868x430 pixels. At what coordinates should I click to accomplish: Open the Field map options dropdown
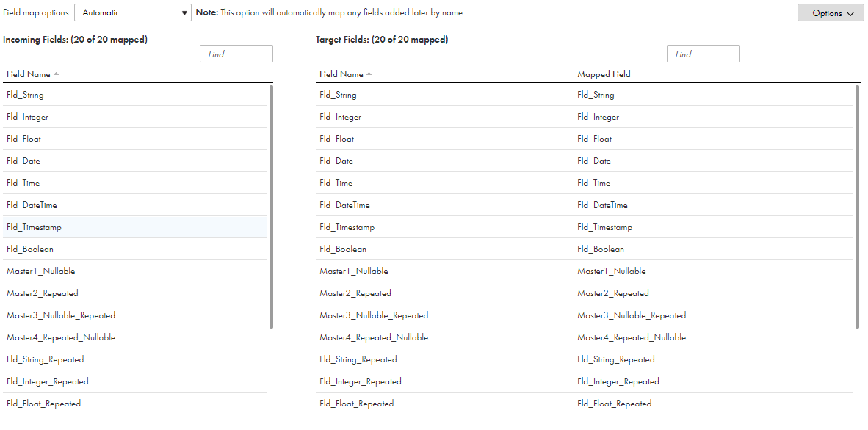pyautogui.click(x=133, y=12)
